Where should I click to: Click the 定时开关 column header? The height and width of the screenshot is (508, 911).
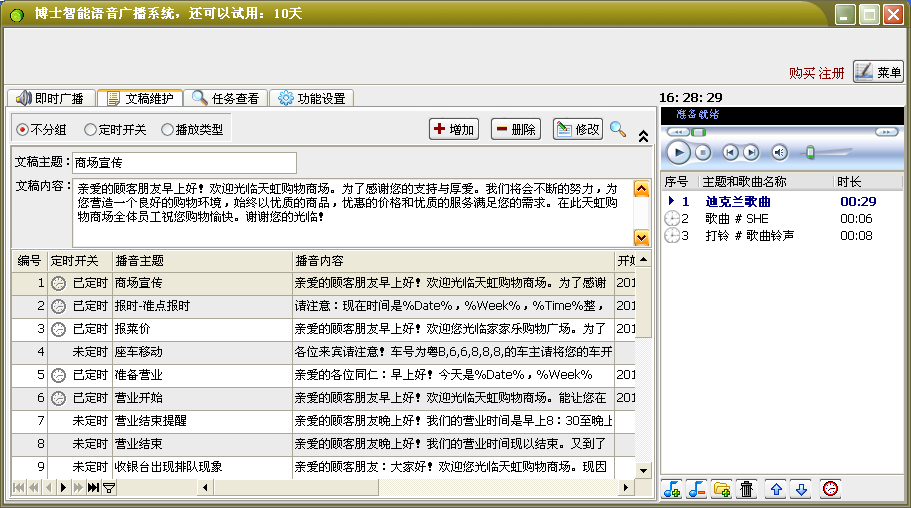point(80,260)
